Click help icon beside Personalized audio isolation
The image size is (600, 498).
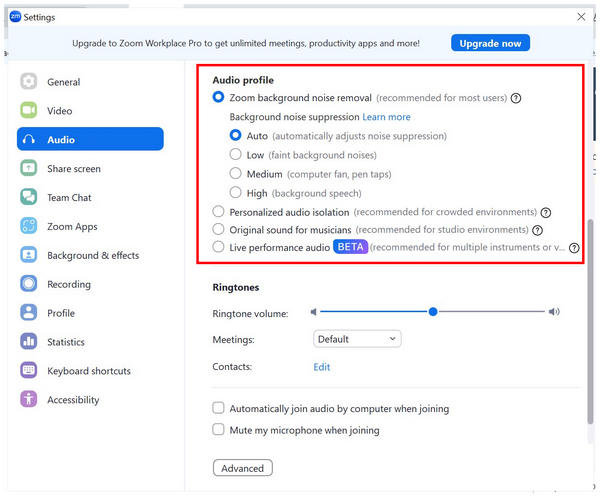(x=546, y=212)
